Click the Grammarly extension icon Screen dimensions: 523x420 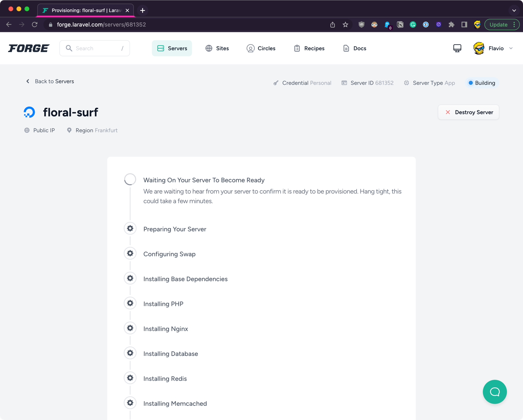click(413, 24)
